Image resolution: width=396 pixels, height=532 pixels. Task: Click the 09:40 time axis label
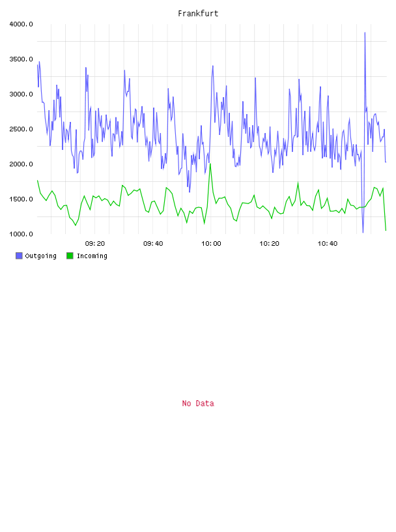pos(153,244)
